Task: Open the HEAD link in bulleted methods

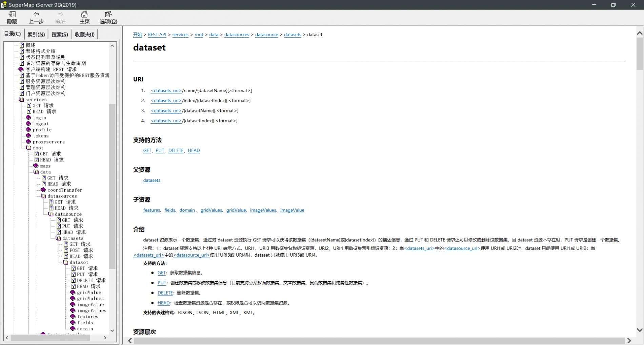Action: (x=164, y=303)
